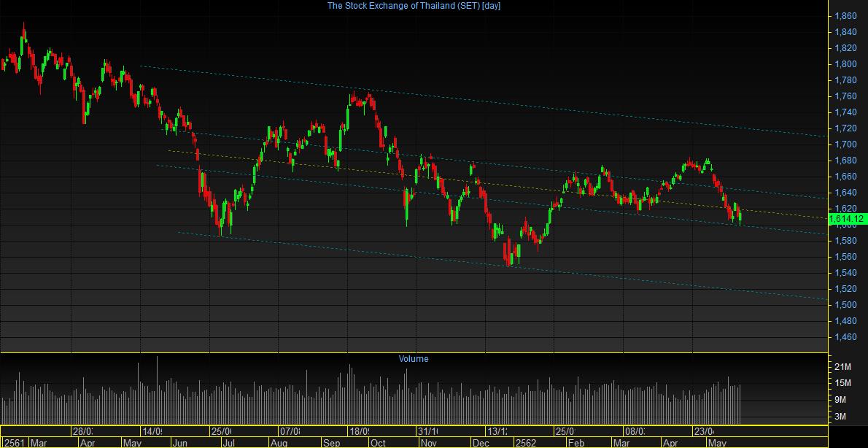Click the 1,460 price axis label
The image size is (868, 448).
click(845, 337)
